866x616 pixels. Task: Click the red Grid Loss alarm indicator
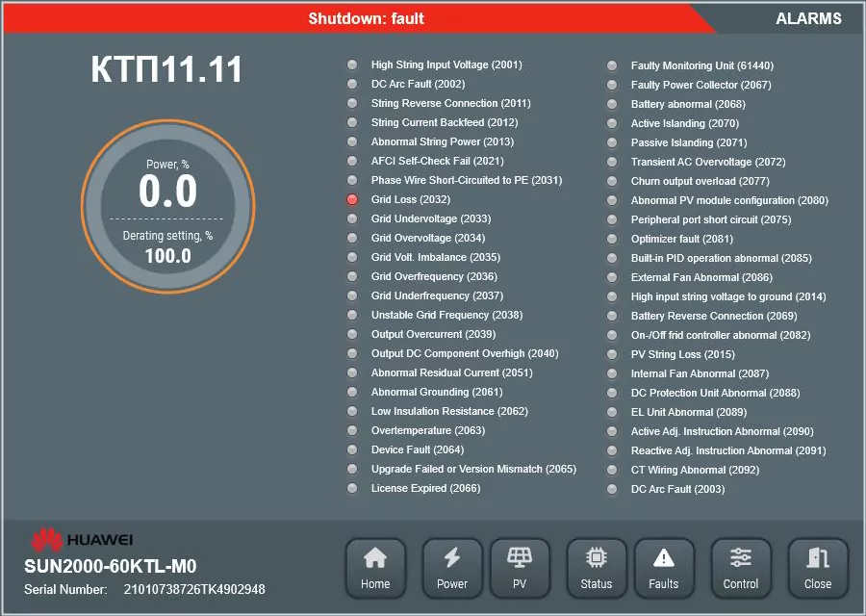pos(352,199)
